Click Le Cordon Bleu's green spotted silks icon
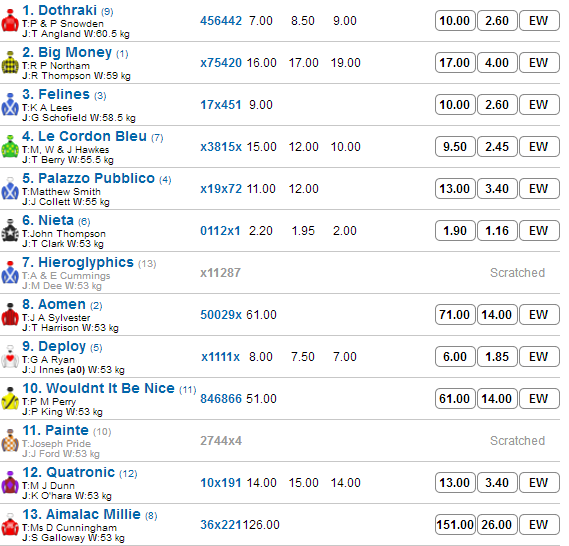Image resolution: width=569 pixels, height=546 pixels. point(10,147)
